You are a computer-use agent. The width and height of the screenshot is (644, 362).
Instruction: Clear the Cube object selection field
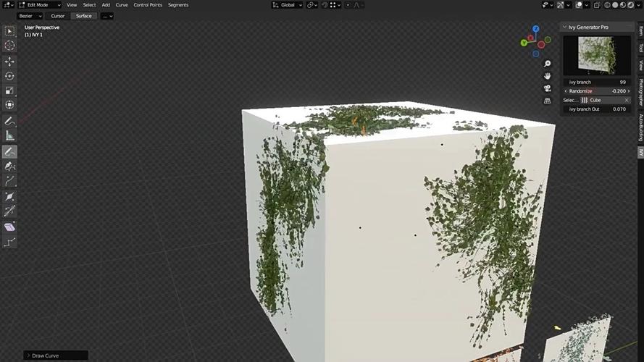tap(627, 100)
